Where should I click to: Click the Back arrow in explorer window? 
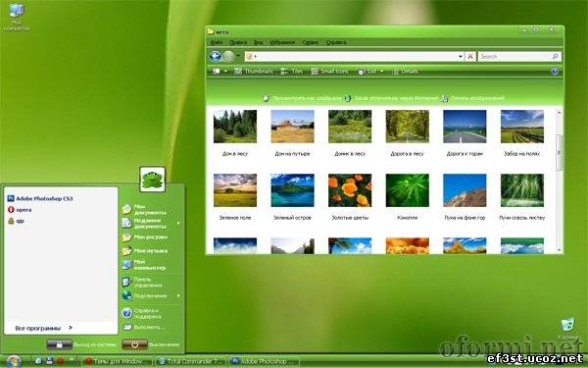[216, 56]
